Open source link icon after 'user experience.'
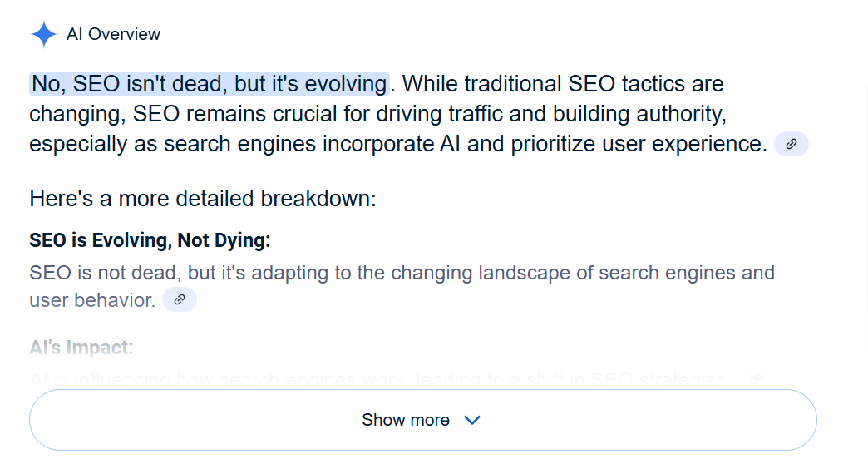Image resolution: width=868 pixels, height=469 pixels. point(791,144)
